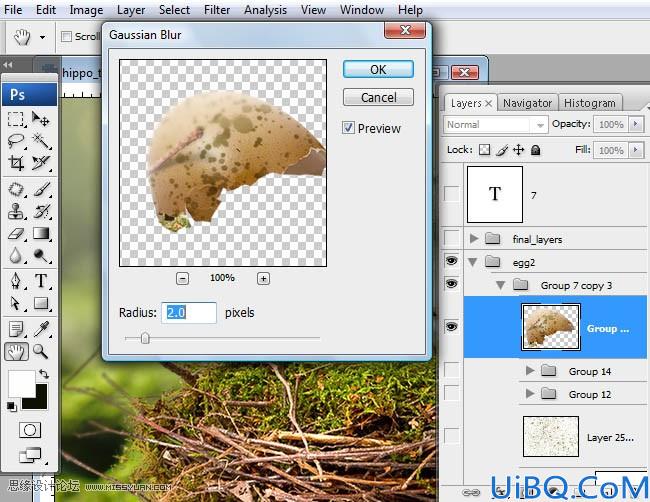The height and width of the screenshot is (502, 650).
Task: Select the Pen tool
Action: pos(16,281)
